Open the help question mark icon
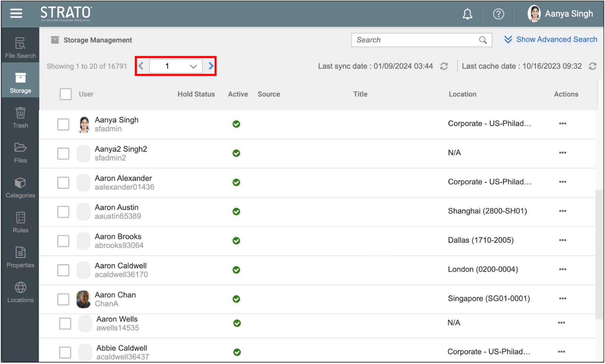The width and height of the screenshot is (605, 364). click(x=498, y=14)
